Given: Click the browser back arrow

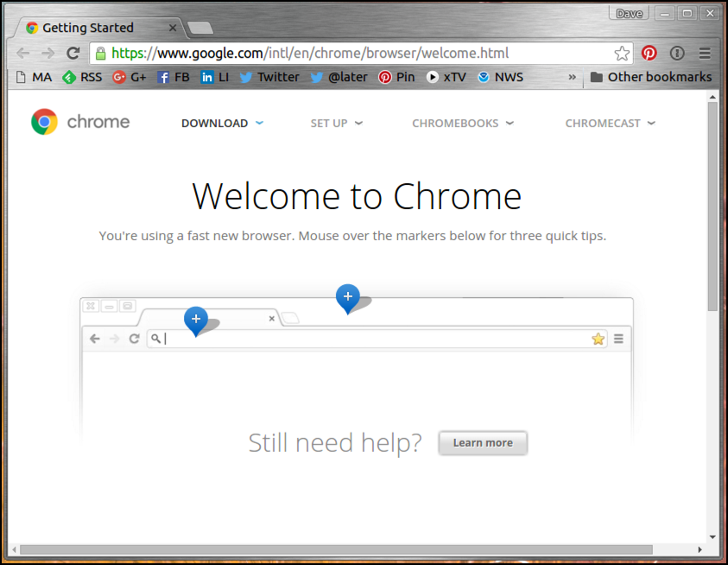Looking at the screenshot, I should click(22, 53).
